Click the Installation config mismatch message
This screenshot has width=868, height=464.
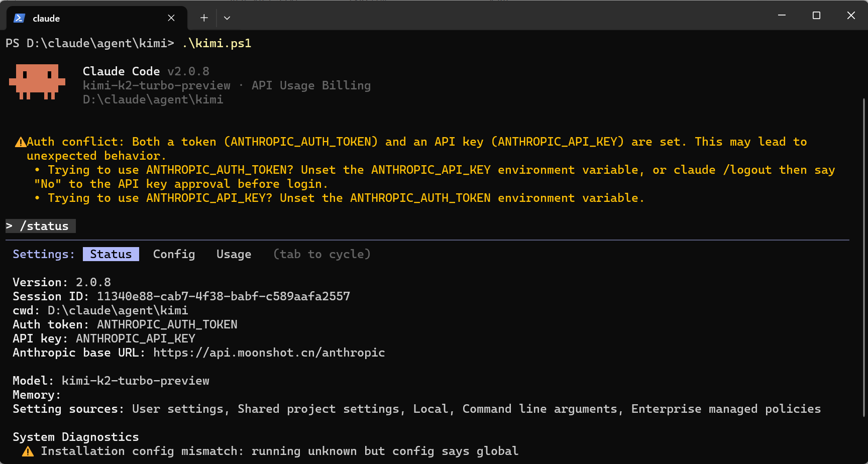click(x=280, y=451)
